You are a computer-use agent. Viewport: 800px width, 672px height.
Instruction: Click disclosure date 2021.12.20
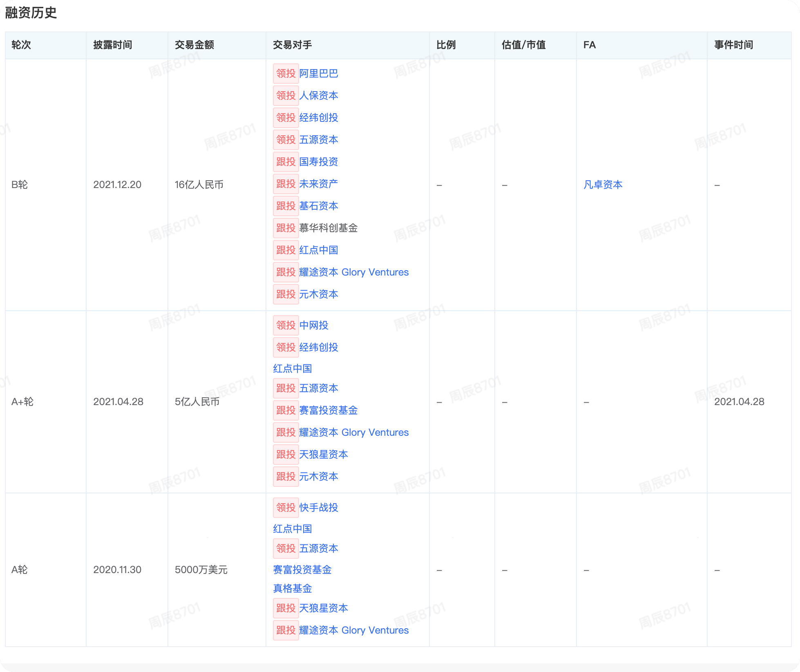pos(117,185)
